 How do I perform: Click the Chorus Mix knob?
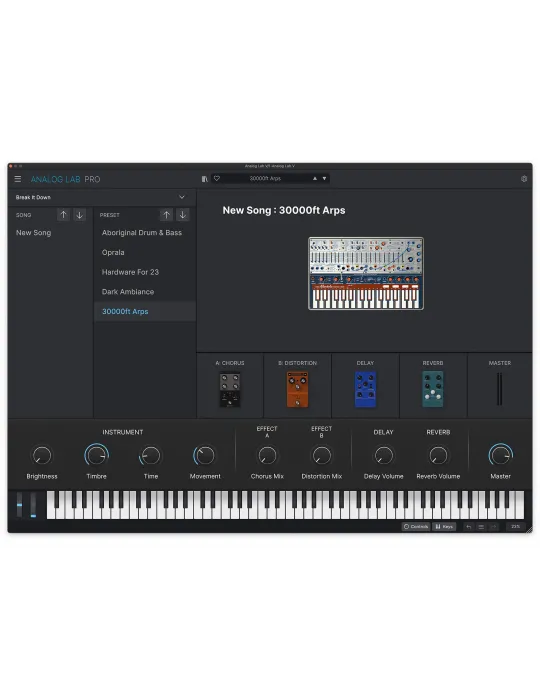click(267, 456)
